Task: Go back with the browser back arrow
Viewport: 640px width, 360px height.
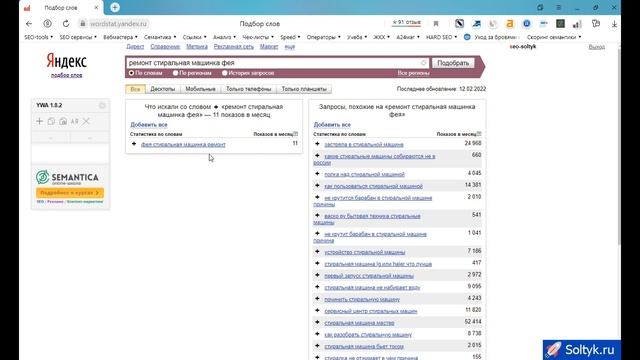Action: pos(29,24)
